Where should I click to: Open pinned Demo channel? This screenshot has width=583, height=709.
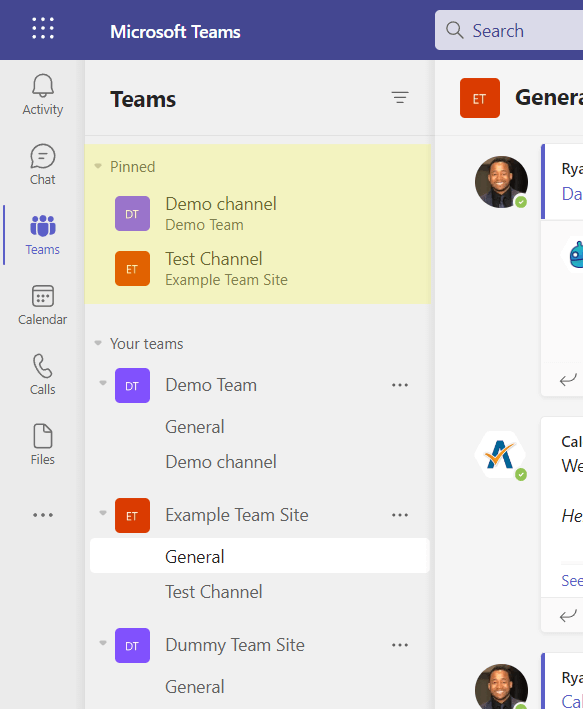[258, 213]
